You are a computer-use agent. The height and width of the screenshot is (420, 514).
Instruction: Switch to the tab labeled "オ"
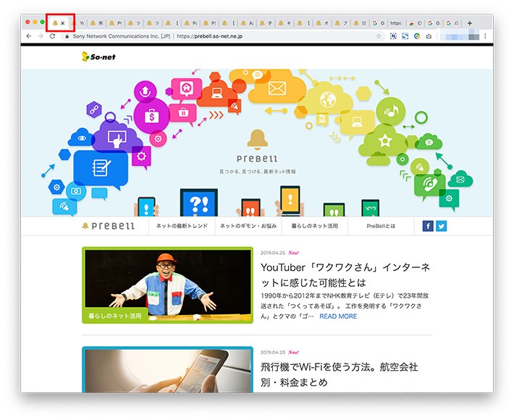pyautogui.click(x=323, y=23)
